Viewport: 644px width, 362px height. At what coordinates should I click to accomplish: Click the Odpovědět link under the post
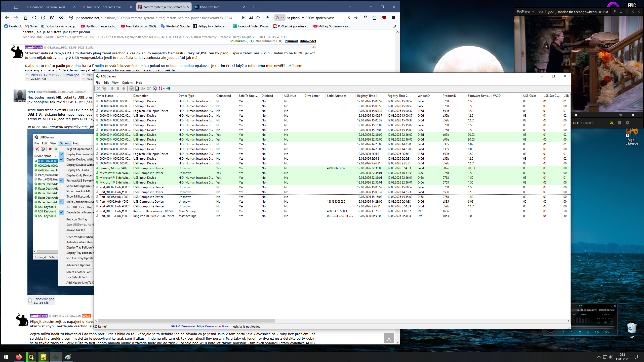pos(308,41)
